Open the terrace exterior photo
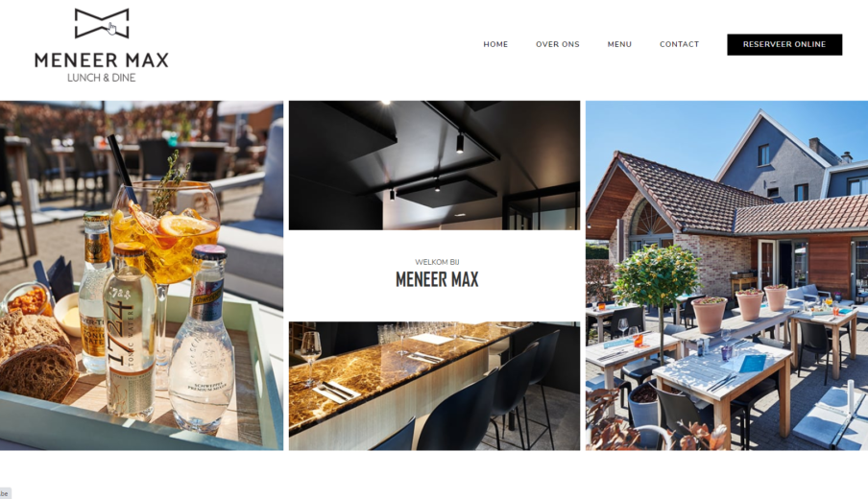868x499 pixels. (727, 275)
